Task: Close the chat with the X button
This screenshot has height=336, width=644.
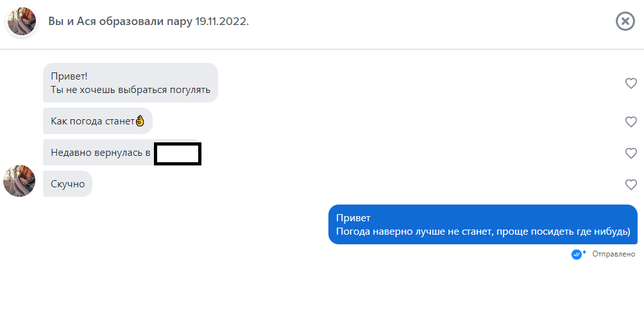Action: click(x=625, y=21)
